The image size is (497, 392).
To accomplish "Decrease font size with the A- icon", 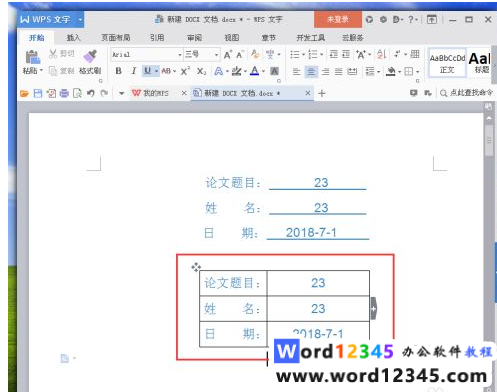I will click(240, 55).
